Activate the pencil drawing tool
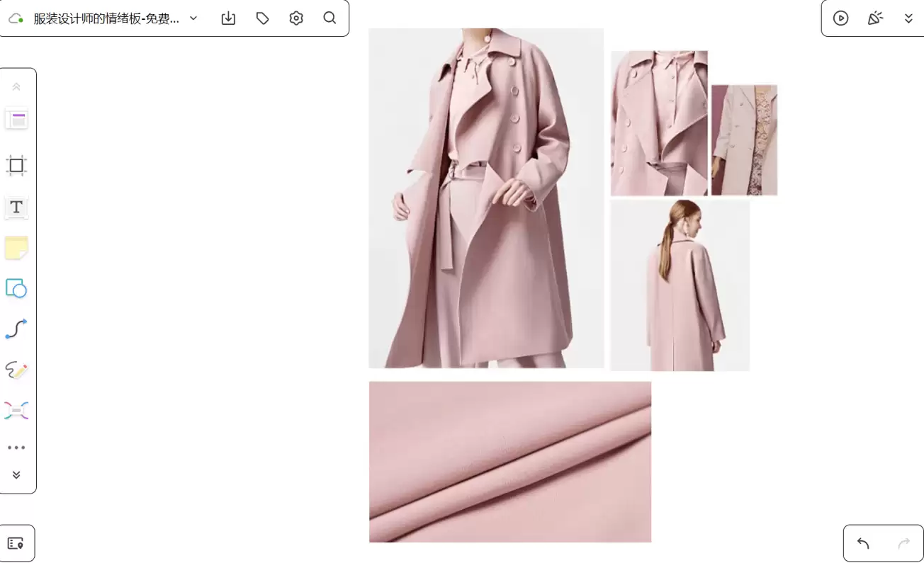 click(16, 370)
